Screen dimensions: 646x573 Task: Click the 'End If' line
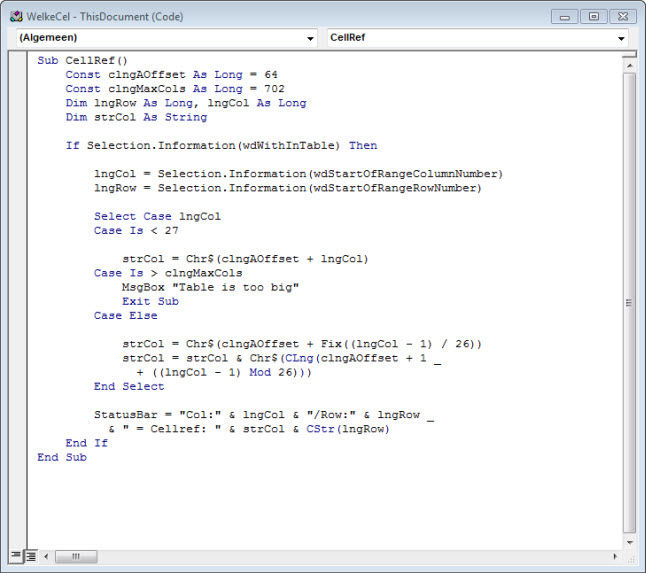(x=87, y=444)
